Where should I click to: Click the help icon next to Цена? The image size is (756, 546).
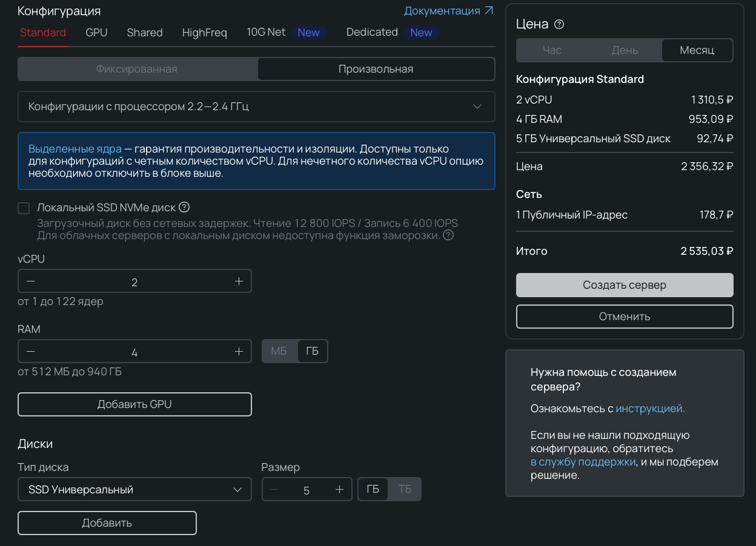point(559,24)
